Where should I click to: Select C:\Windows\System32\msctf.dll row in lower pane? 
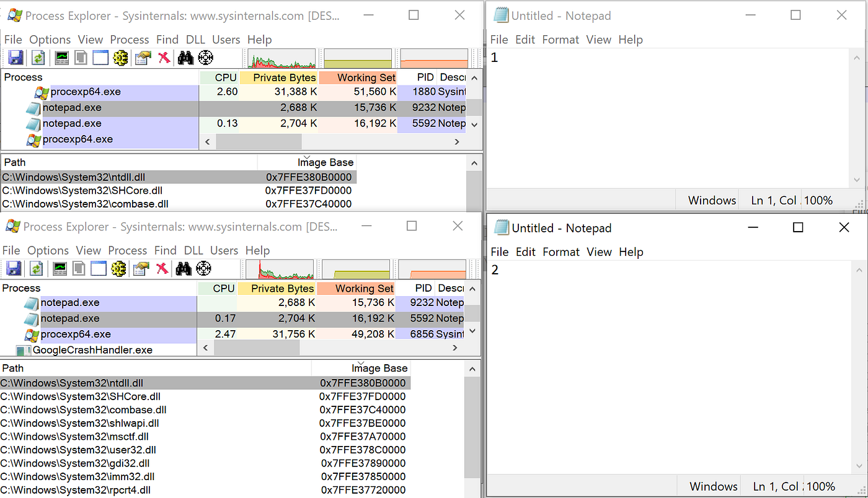[x=205, y=437]
